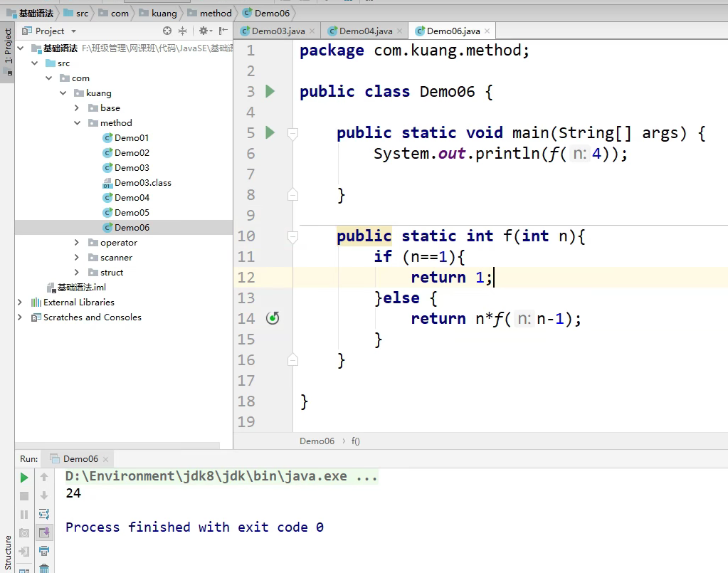Collapse the method package
Image resolution: width=728 pixels, height=573 pixels.
pos(77,122)
